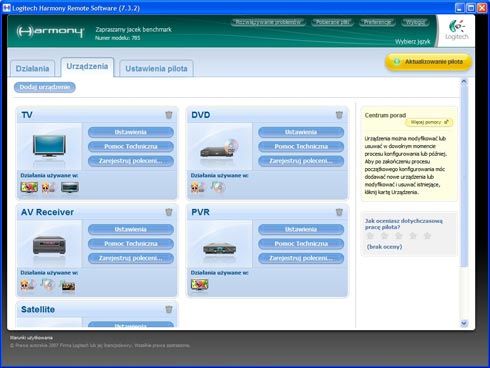Open the Ustawienia pilota tab
This screenshot has height=368, width=490.
coord(156,69)
